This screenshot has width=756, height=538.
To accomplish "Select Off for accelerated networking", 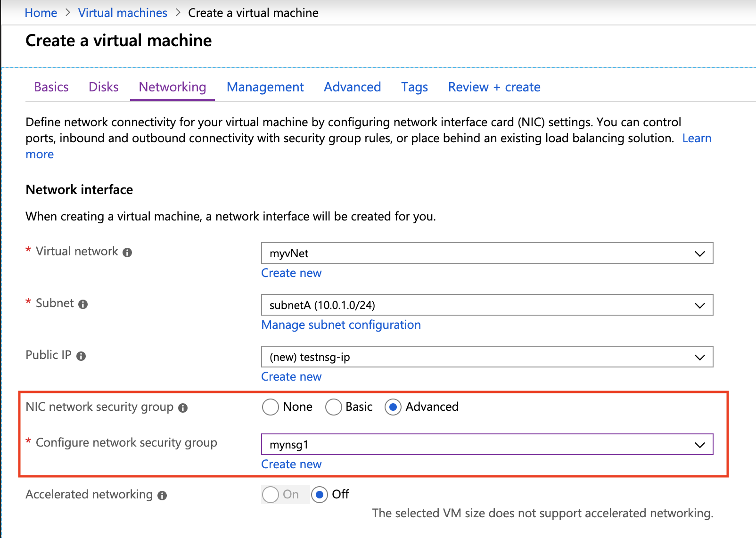I will click(x=320, y=495).
